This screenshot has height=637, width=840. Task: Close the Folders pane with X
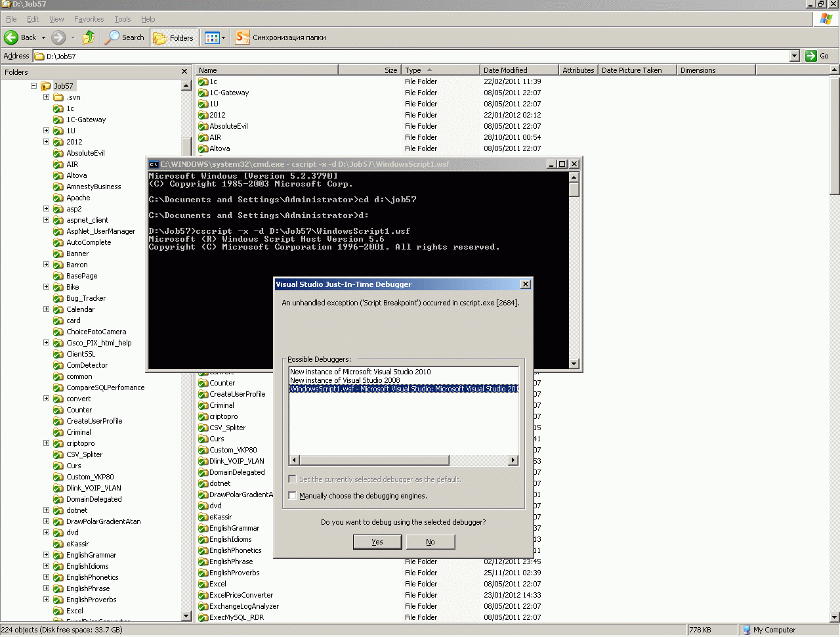tap(184, 72)
